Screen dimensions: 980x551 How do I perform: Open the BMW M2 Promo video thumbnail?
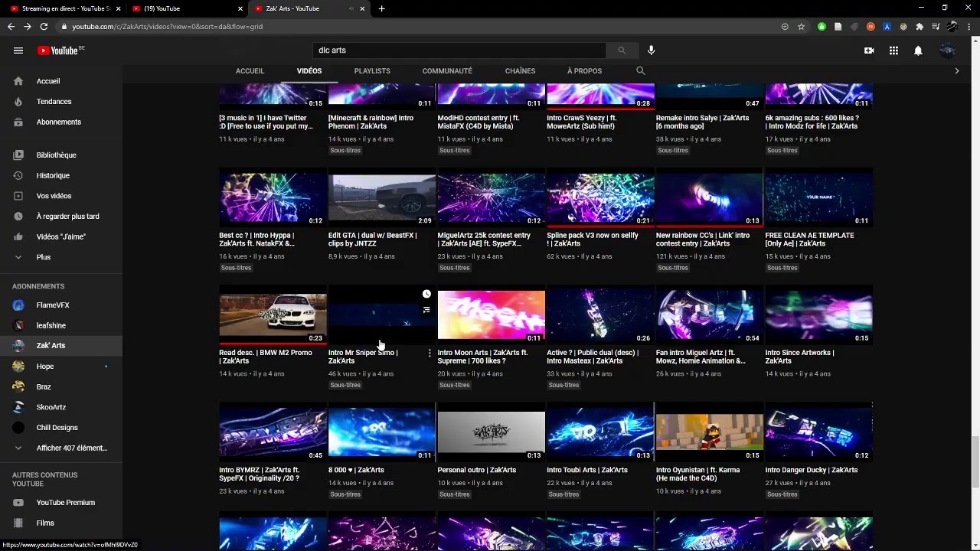click(273, 315)
